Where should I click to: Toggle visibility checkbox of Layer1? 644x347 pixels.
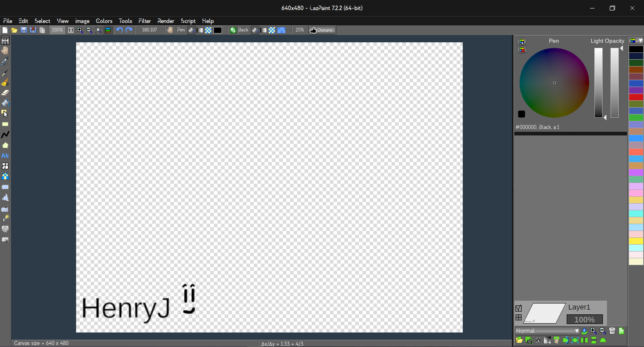coord(519,308)
